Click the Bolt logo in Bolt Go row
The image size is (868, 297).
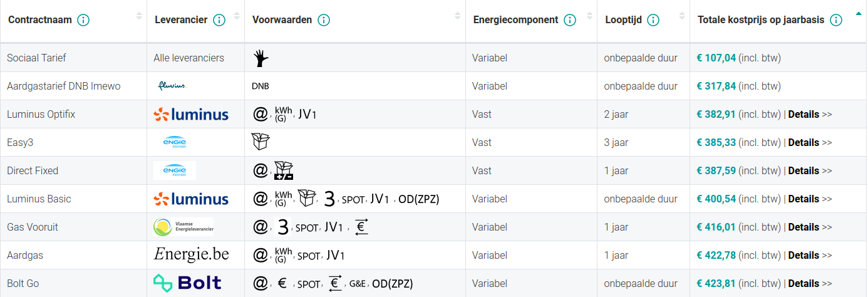click(x=187, y=283)
